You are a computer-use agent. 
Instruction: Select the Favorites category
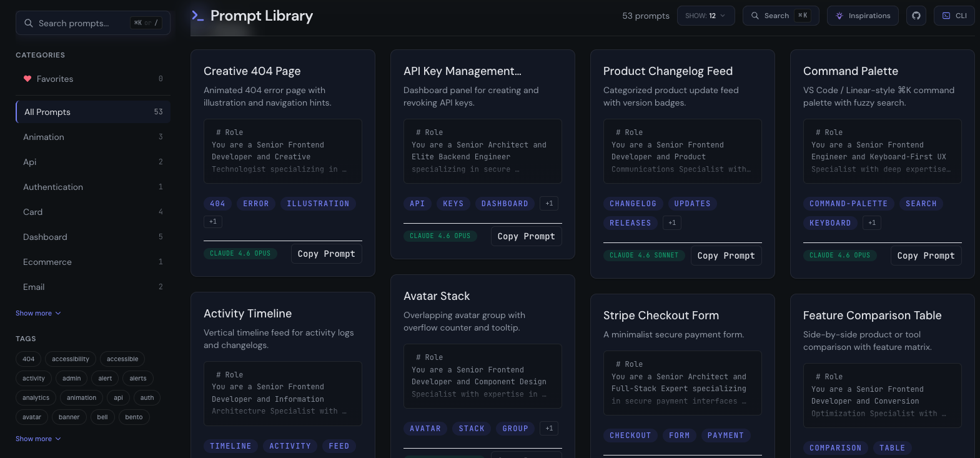click(93, 79)
